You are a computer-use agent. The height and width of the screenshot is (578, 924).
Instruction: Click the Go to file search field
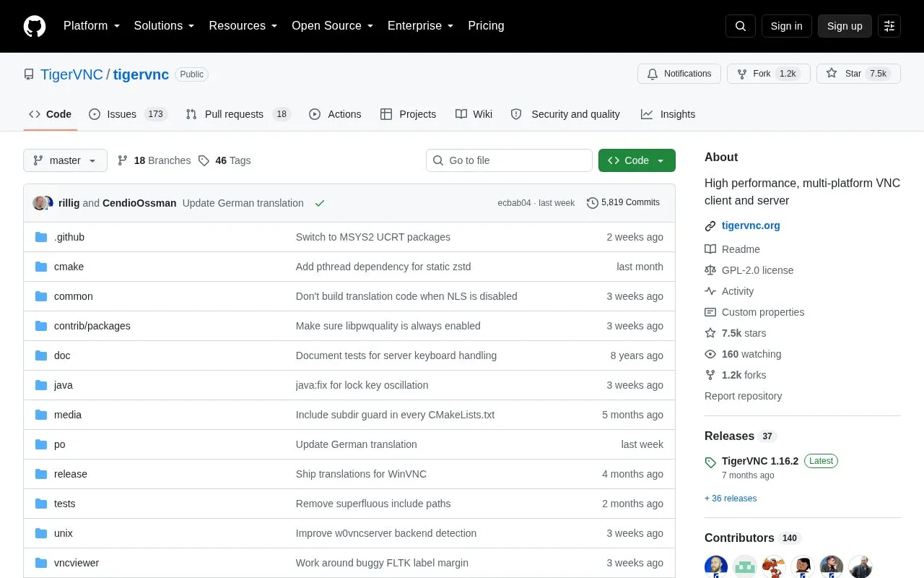click(509, 160)
